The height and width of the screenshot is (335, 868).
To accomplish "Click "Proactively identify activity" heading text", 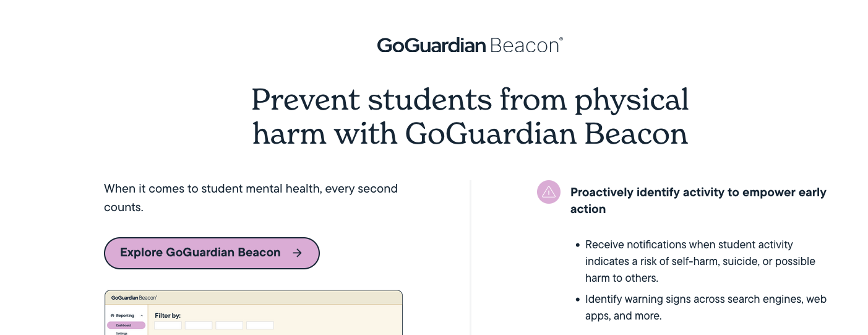I will click(698, 201).
